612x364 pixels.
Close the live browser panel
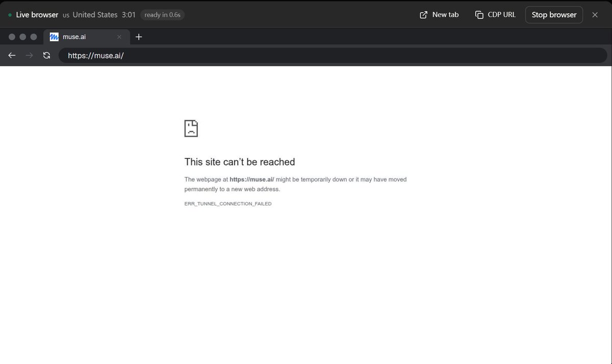pyautogui.click(x=595, y=15)
